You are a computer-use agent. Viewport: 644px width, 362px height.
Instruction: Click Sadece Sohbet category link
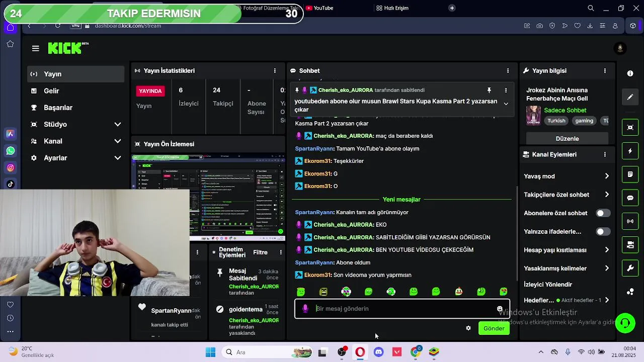pyautogui.click(x=565, y=110)
